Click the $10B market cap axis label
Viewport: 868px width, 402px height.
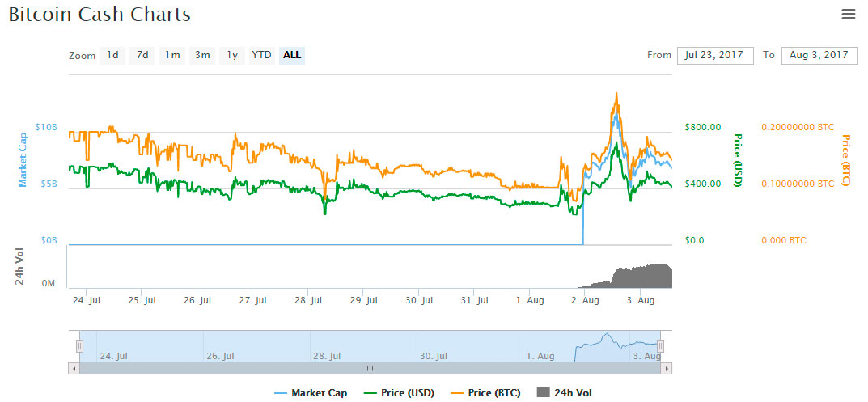[46, 127]
